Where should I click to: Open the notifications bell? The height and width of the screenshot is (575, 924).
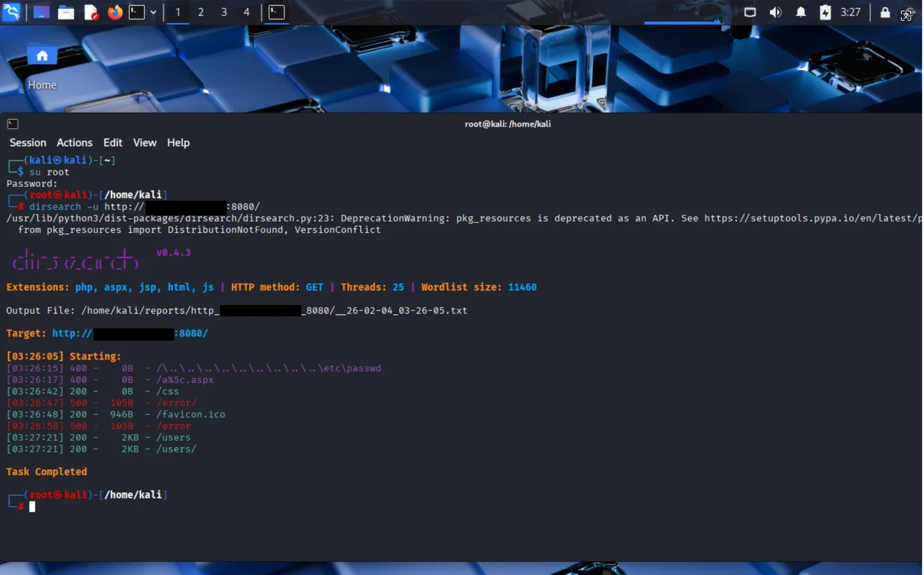coord(801,12)
